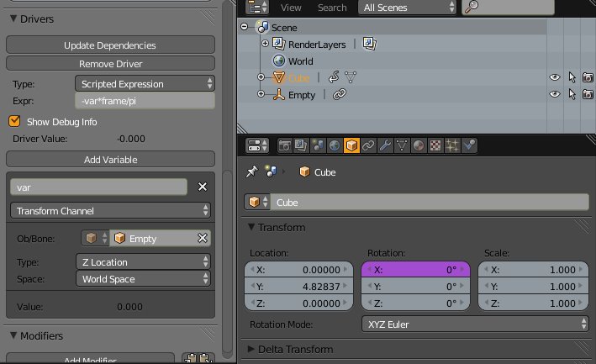Screen dimensions: 596x364
Task: Open the Object Data mesh tab
Action: tap(402, 145)
